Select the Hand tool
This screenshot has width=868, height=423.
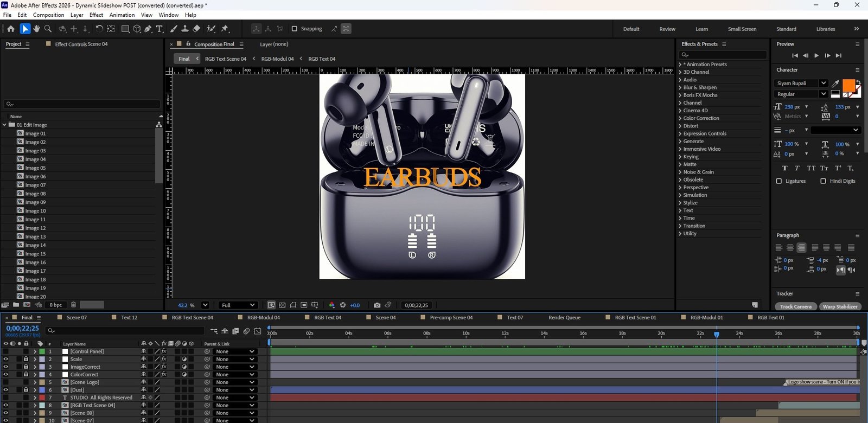click(x=36, y=29)
